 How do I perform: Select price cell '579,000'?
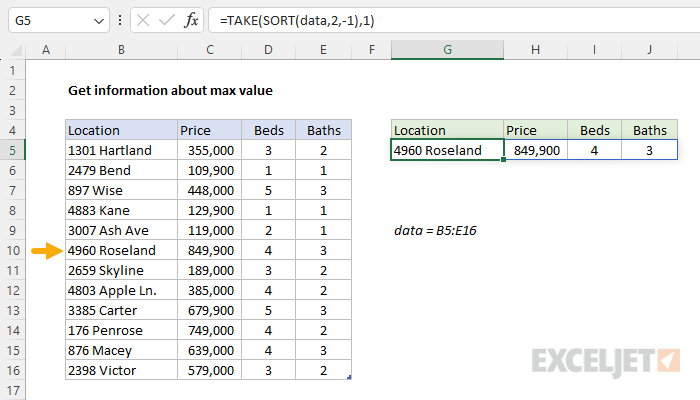click(209, 371)
